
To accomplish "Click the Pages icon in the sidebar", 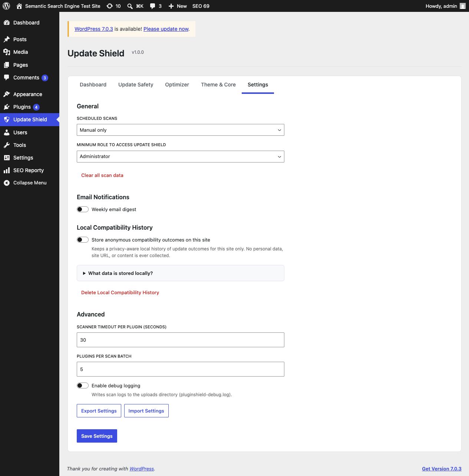I will [7, 65].
